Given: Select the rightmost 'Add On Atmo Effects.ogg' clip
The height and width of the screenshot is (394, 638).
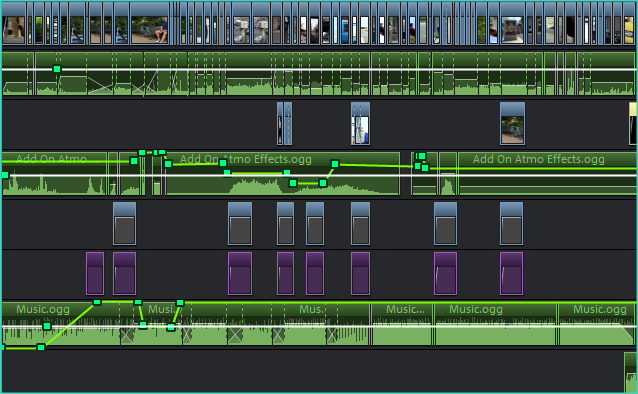Looking at the screenshot, I should (x=547, y=174).
